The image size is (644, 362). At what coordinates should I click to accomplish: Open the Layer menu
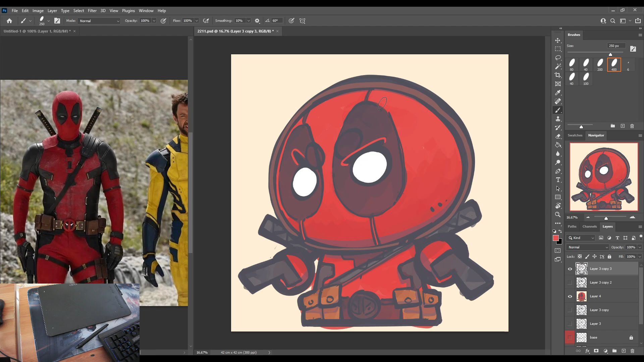[x=52, y=11]
